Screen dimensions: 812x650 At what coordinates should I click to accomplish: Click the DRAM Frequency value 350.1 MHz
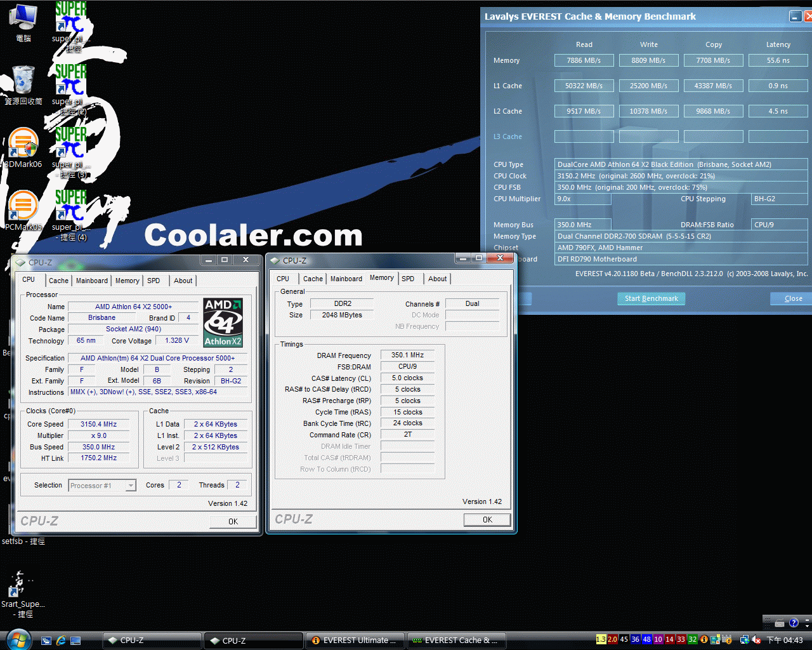point(407,355)
